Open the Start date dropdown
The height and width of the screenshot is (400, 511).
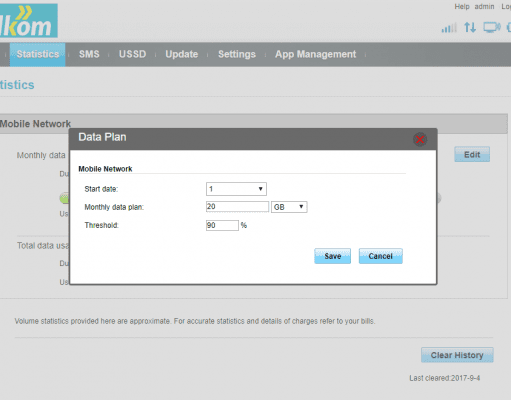click(236, 189)
